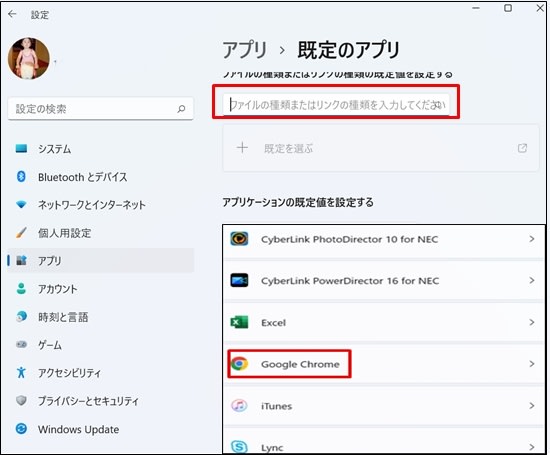Click the Lync app icon
The height and width of the screenshot is (455, 550).
pos(239,447)
